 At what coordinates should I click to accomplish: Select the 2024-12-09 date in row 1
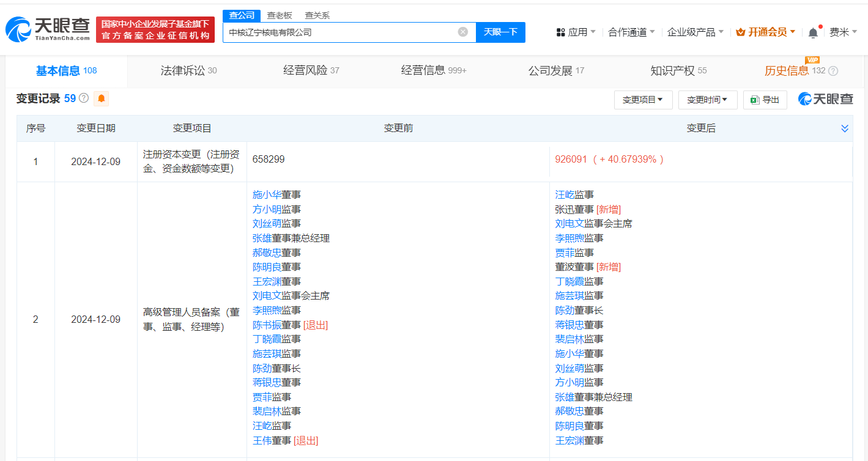point(96,162)
